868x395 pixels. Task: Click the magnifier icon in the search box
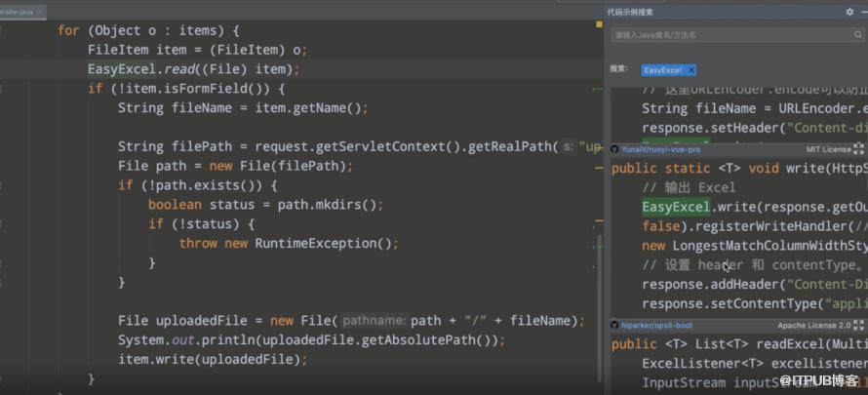point(857,35)
